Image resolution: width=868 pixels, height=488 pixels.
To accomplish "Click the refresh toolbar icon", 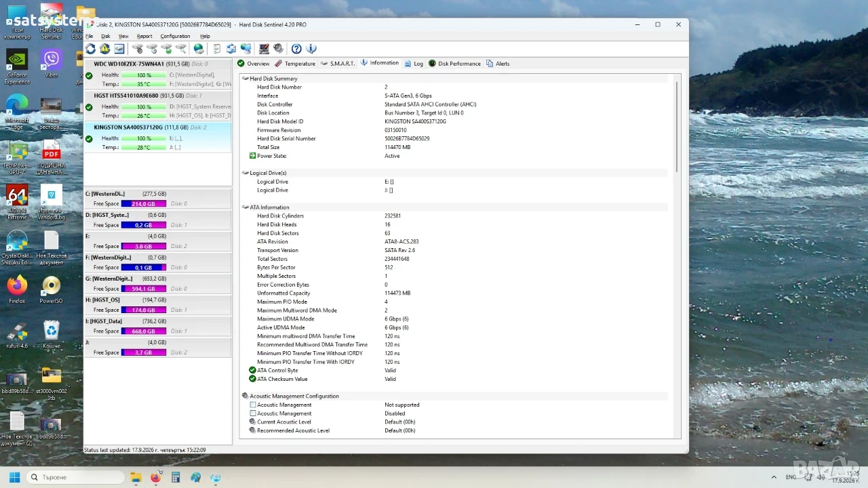I will coord(90,49).
